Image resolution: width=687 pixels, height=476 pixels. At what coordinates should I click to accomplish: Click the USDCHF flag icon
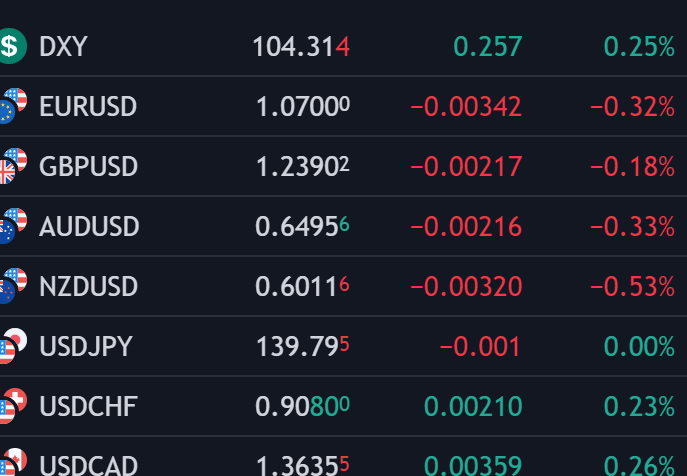(12, 406)
